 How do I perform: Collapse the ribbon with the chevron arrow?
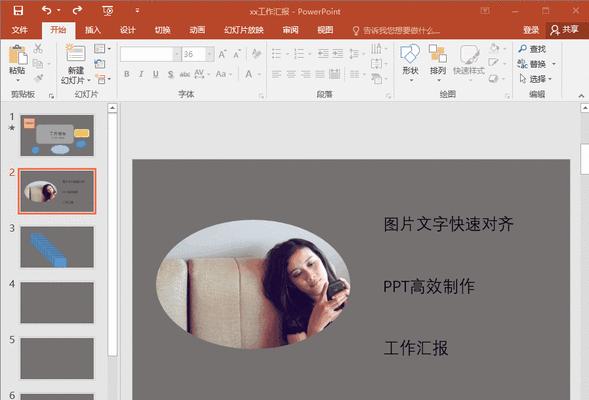coord(581,96)
